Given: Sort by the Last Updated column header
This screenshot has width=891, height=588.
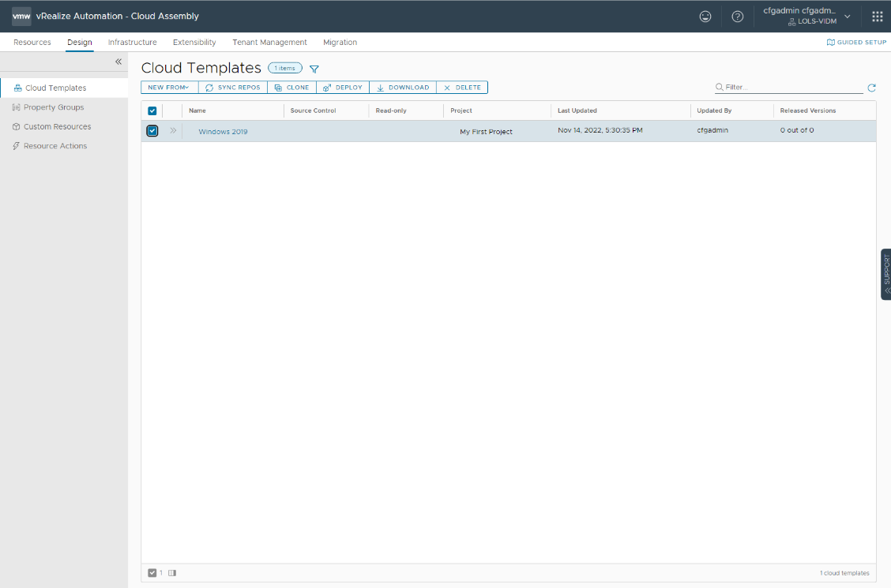Looking at the screenshot, I should [x=577, y=110].
